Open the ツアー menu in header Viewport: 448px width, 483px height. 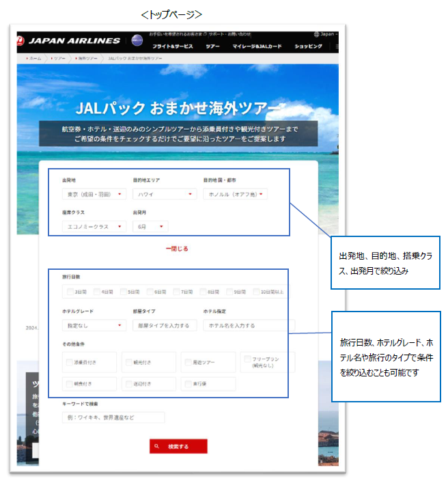click(213, 46)
